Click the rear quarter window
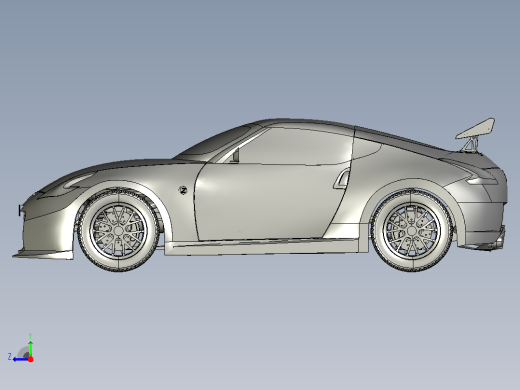This screenshot has width=520, height=390. click(367, 149)
